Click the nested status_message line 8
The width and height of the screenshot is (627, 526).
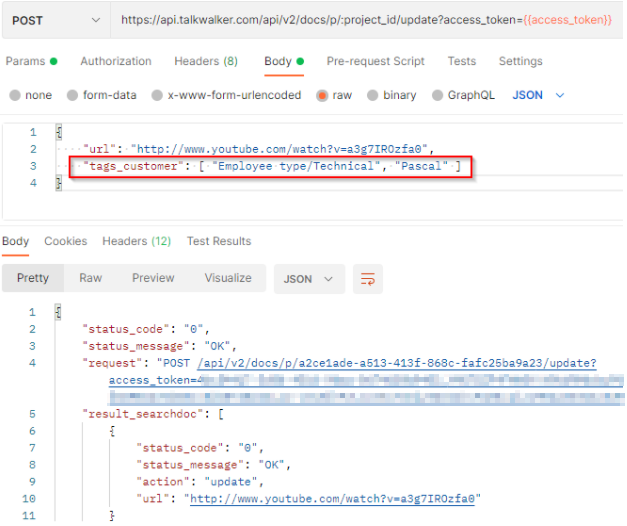pyautogui.click(x=213, y=465)
